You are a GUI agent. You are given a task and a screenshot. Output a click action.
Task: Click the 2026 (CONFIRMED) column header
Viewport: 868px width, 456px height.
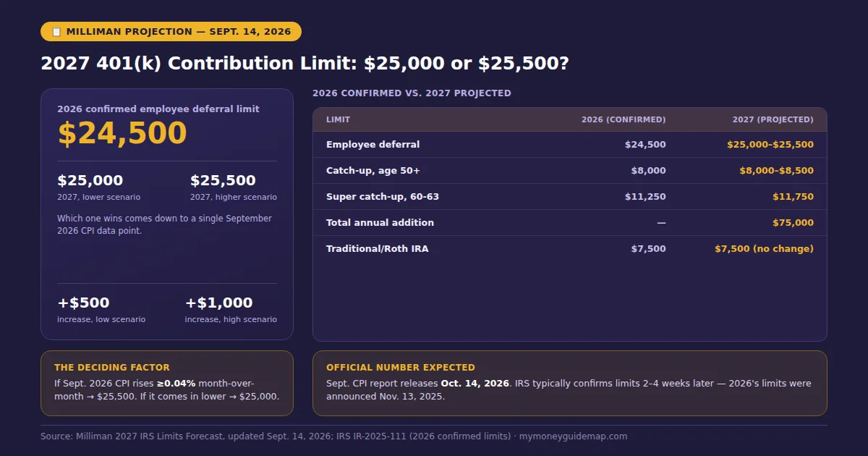[x=624, y=119]
